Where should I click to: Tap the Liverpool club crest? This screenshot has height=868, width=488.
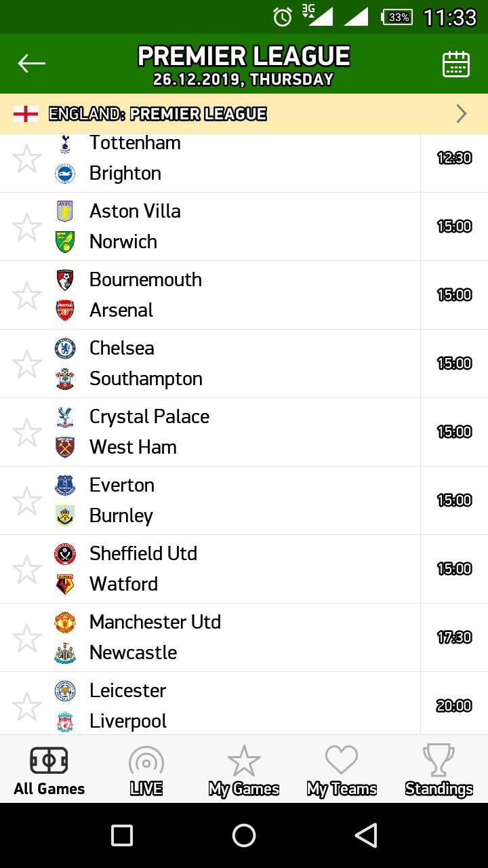[x=65, y=721]
